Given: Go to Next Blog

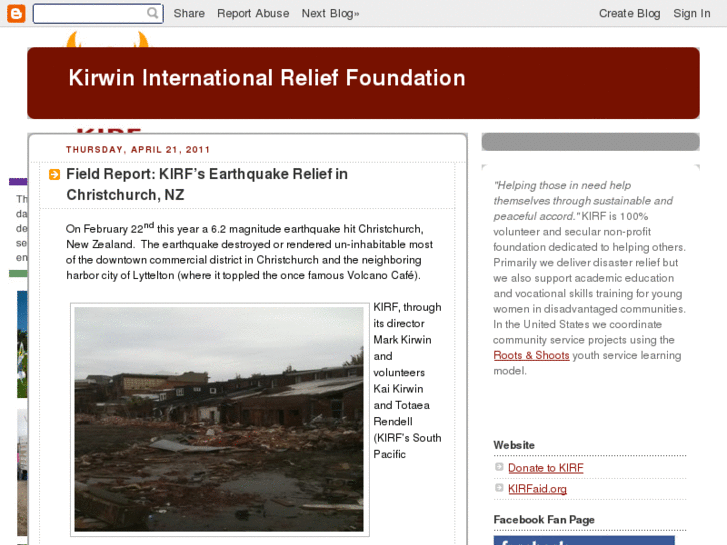Looking at the screenshot, I should (330, 13).
